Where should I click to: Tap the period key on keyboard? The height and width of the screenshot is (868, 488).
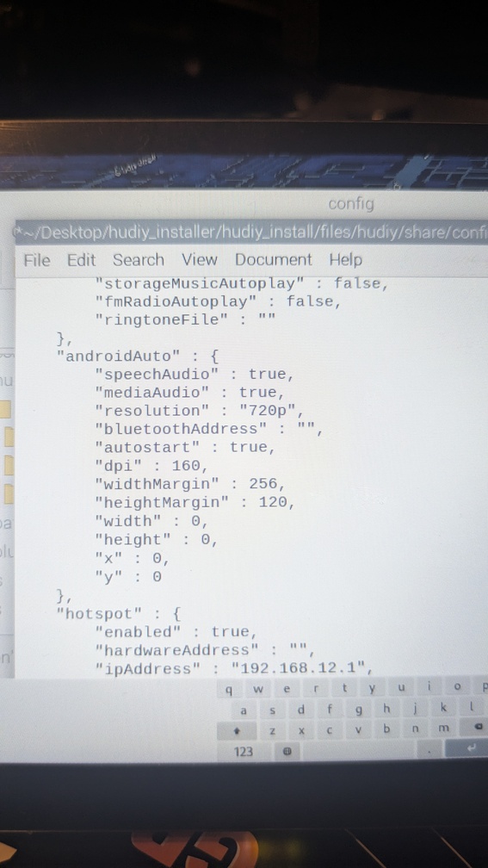(429, 749)
